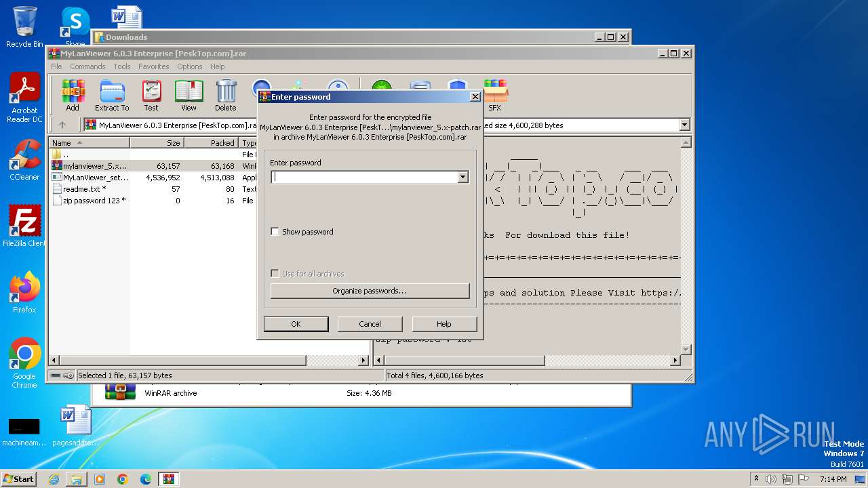The image size is (868, 488).
Task: Open the Skype desktop shortcut
Action: coord(75,27)
